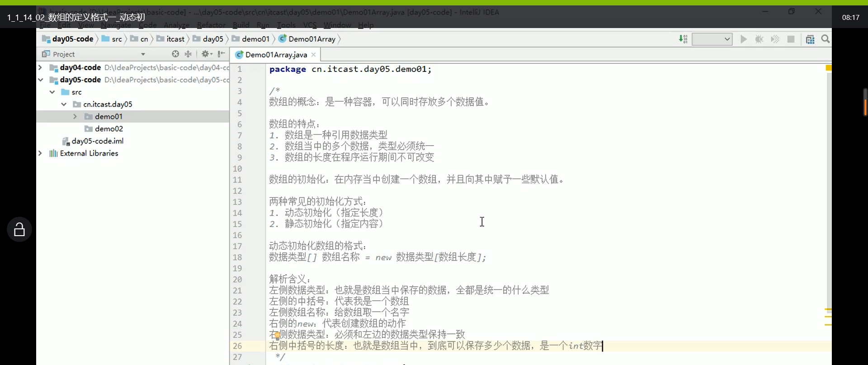Image resolution: width=868 pixels, height=365 pixels.
Task: Click the intention light bulb on line 25
Action: [x=277, y=336]
